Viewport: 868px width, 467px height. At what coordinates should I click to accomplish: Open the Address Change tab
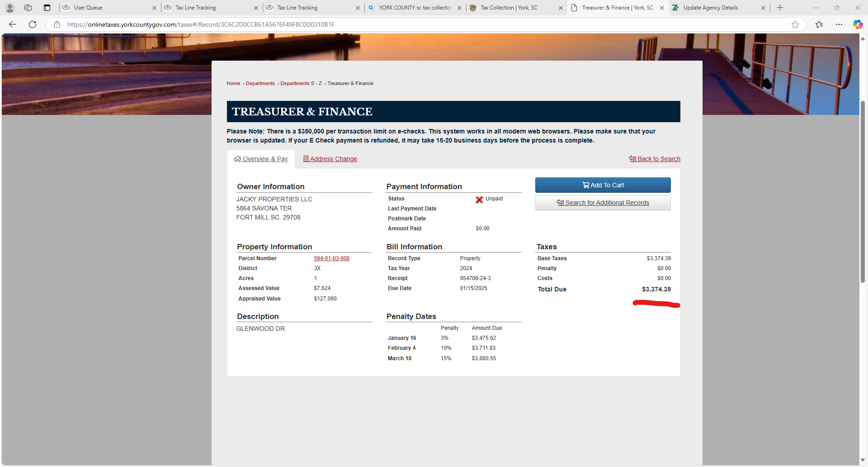pyautogui.click(x=330, y=159)
